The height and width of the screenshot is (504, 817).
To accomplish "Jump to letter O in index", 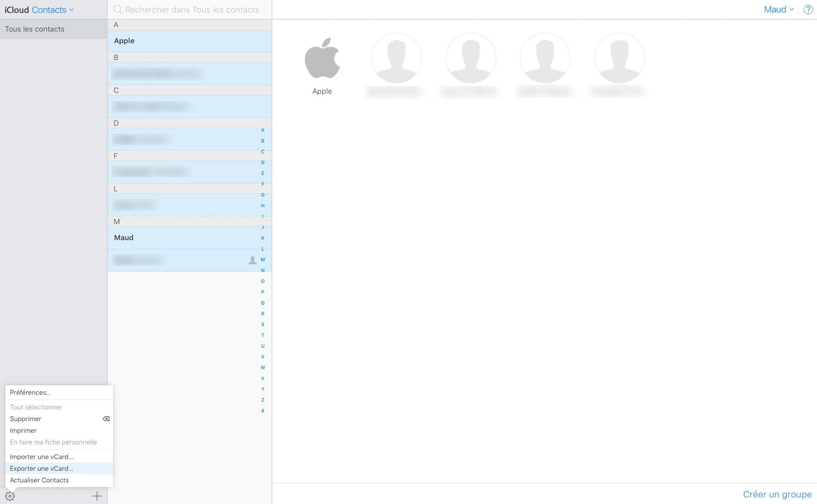I will pos(263,281).
